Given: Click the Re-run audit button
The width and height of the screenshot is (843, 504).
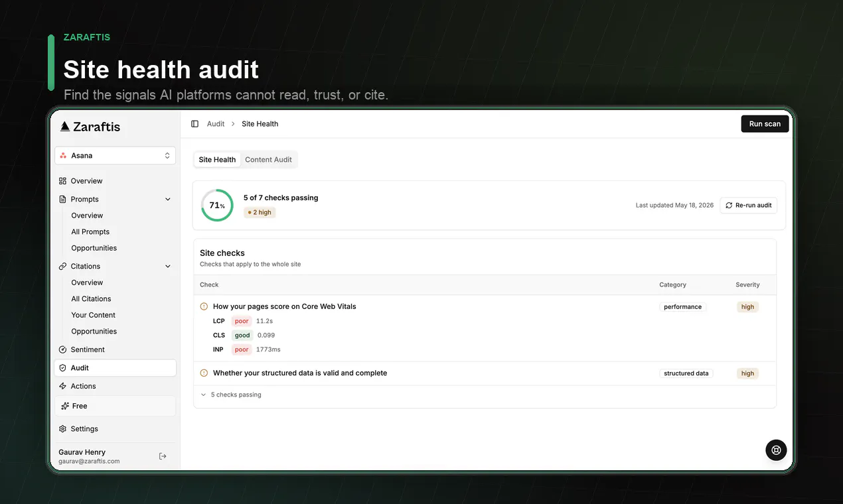Looking at the screenshot, I should 748,206.
